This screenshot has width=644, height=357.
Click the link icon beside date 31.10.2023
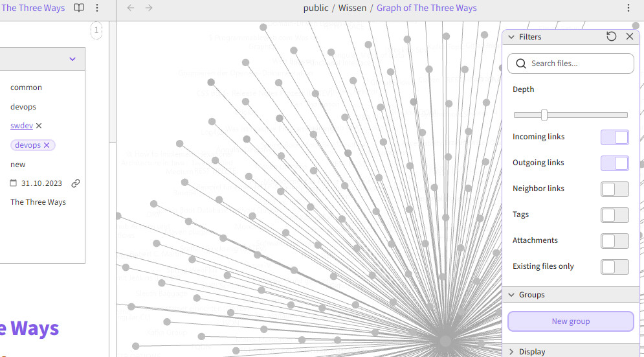(x=76, y=183)
